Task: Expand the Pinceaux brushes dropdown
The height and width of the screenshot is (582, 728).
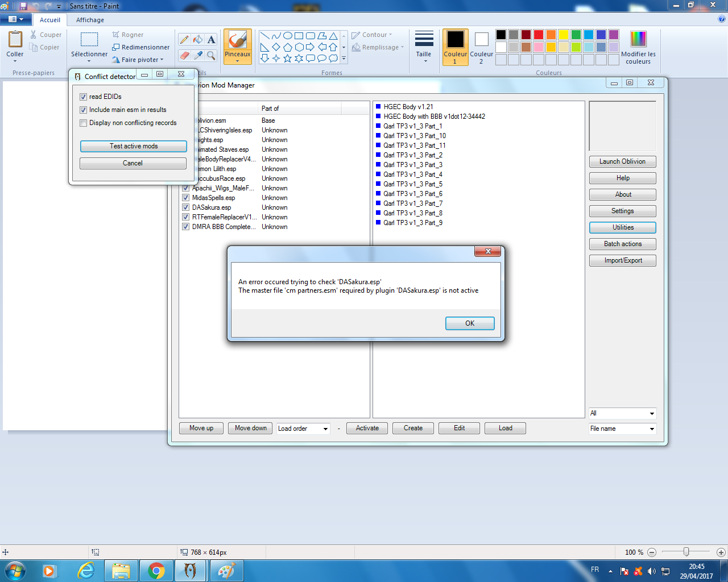Action: 238,60
